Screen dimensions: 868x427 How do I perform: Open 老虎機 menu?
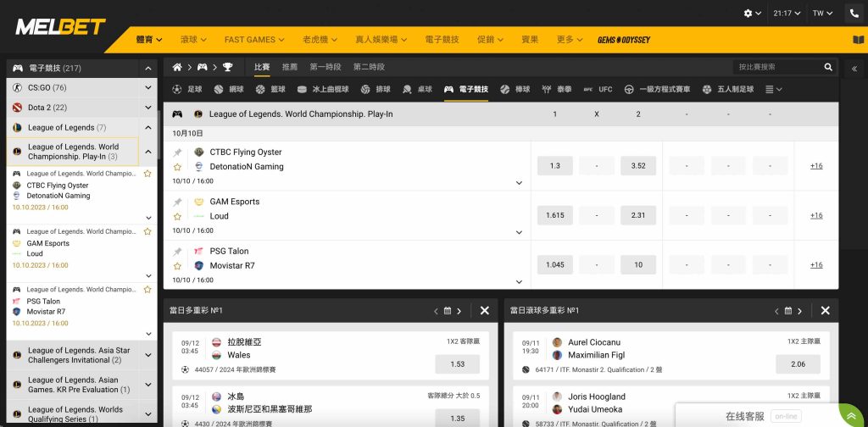[320, 40]
